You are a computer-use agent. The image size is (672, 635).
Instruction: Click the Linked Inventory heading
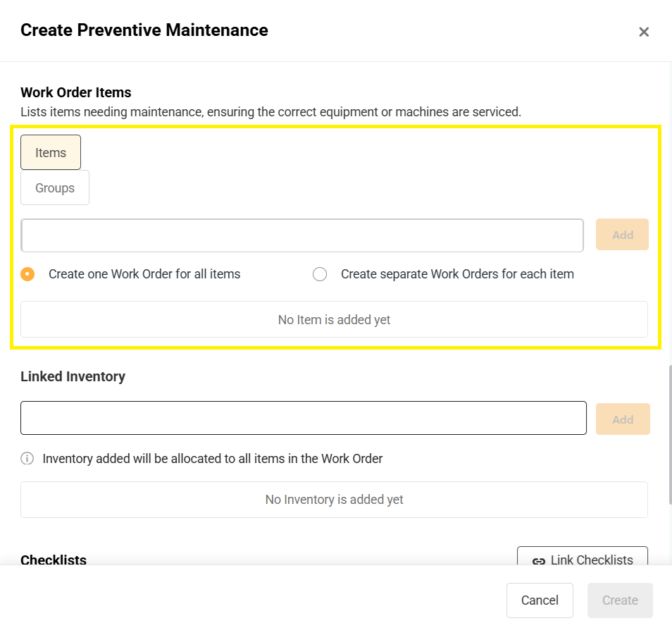(x=73, y=376)
